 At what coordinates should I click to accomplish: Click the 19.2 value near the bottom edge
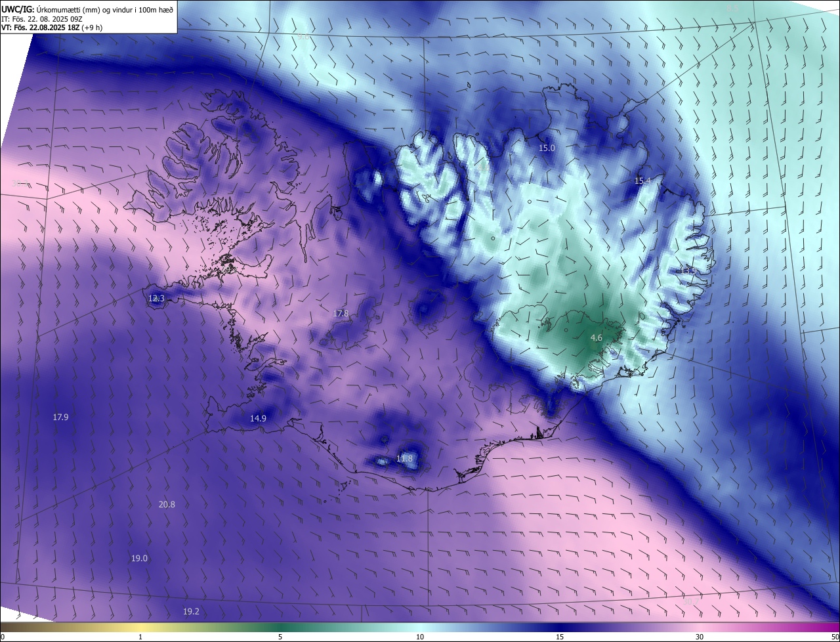191,611
